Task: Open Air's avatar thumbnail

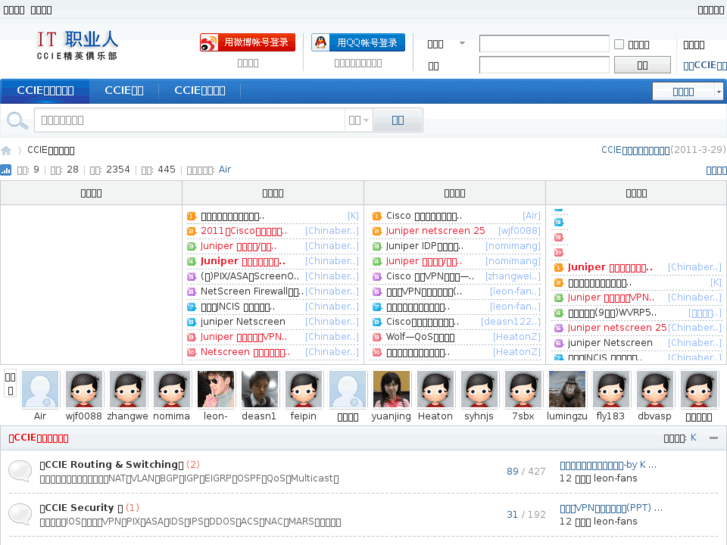Action: pyautogui.click(x=40, y=389)
